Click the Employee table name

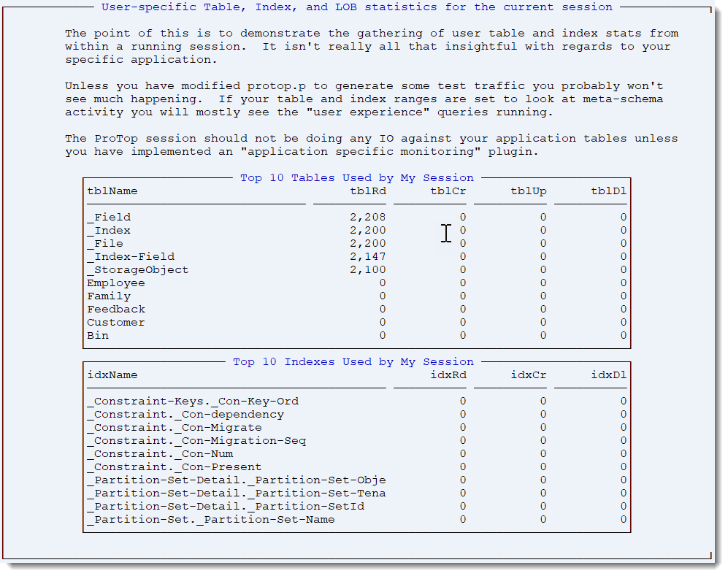coord(116,283)
